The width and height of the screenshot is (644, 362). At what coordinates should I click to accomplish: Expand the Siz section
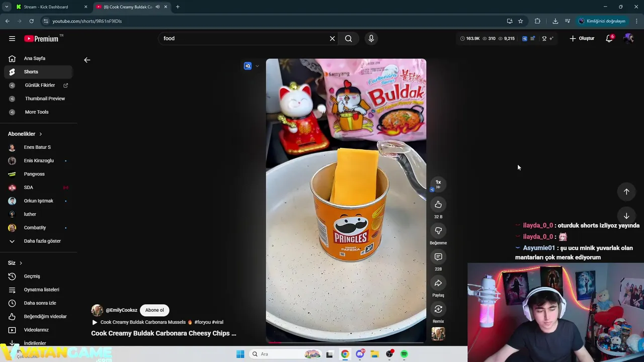(15, 263)
